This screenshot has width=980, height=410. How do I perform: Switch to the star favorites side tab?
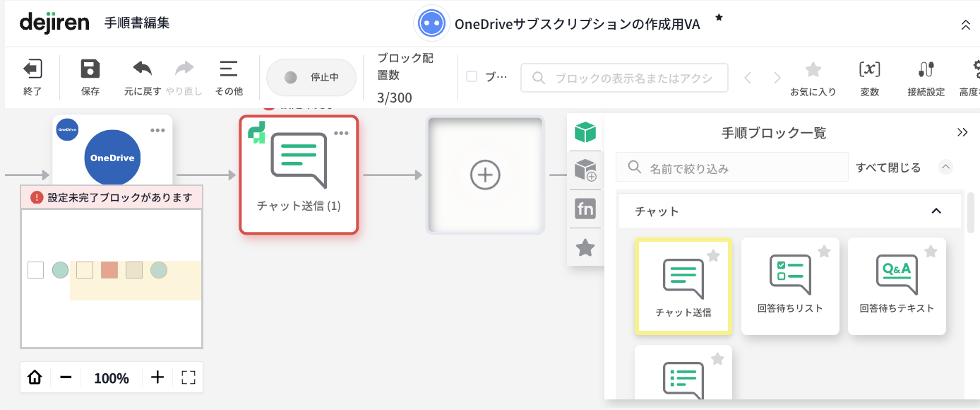coord(585,247)
